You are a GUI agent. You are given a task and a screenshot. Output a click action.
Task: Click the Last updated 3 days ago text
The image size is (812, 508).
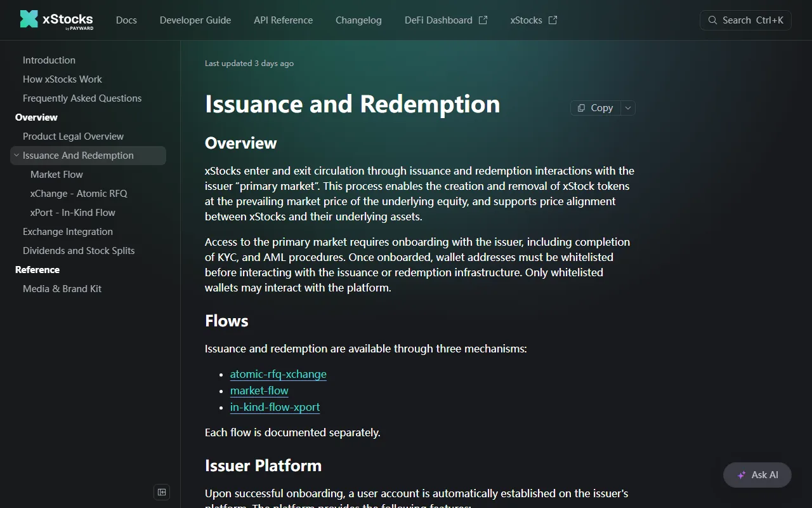pyautogui.click(x=249, y=63)
